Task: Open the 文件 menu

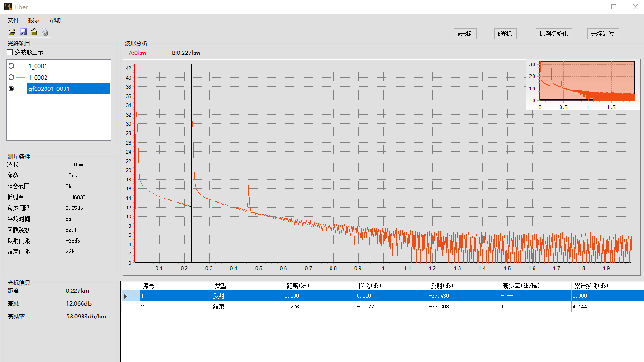Action: (x=13, y=20)
